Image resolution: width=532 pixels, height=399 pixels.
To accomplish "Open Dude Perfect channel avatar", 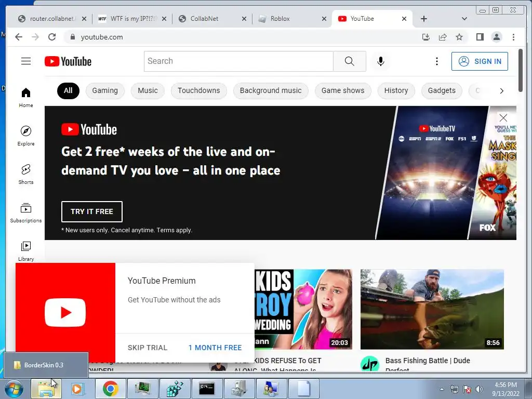I will (x=369, y=363).
